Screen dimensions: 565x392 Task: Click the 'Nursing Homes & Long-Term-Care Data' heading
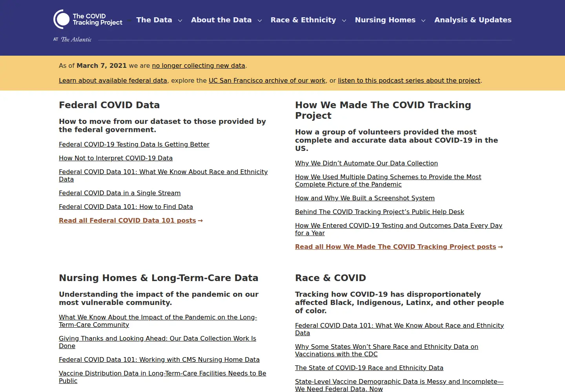coord(159,278)
